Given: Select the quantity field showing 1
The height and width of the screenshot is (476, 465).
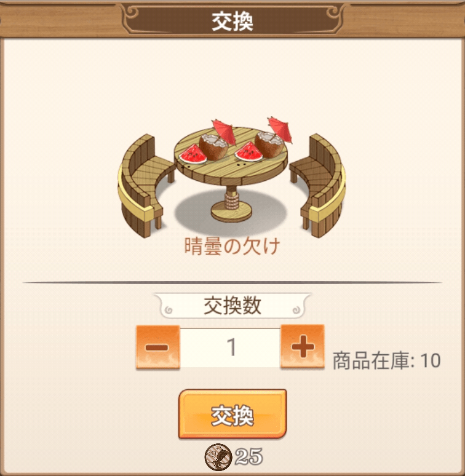Looking at the screenshot, I should (x=230, y=347).
